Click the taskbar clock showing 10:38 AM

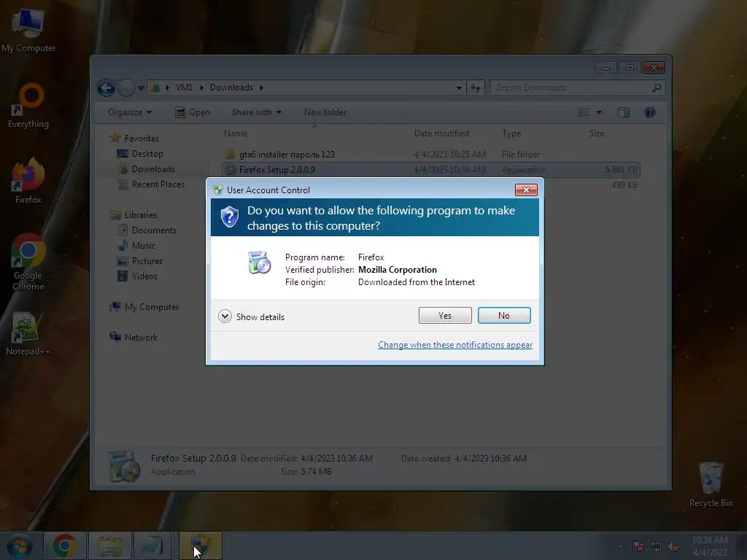(x=710, y=545)
